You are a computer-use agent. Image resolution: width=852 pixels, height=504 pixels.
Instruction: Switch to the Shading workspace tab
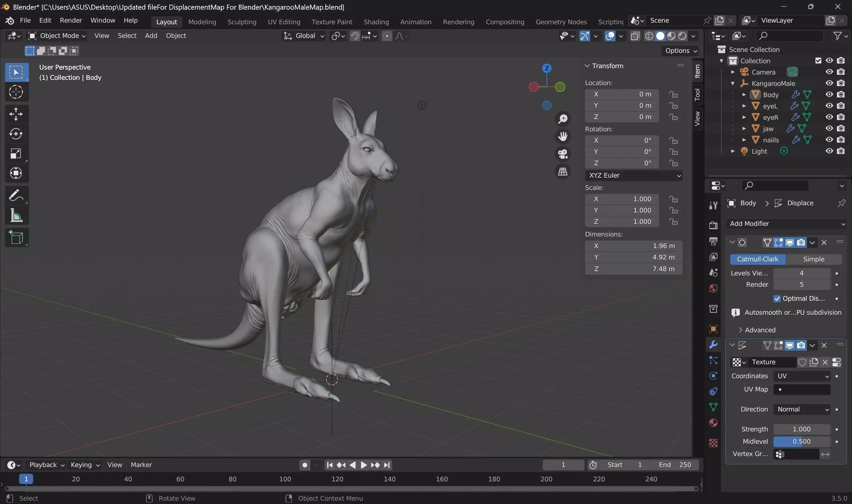click(x=376, y=22)
